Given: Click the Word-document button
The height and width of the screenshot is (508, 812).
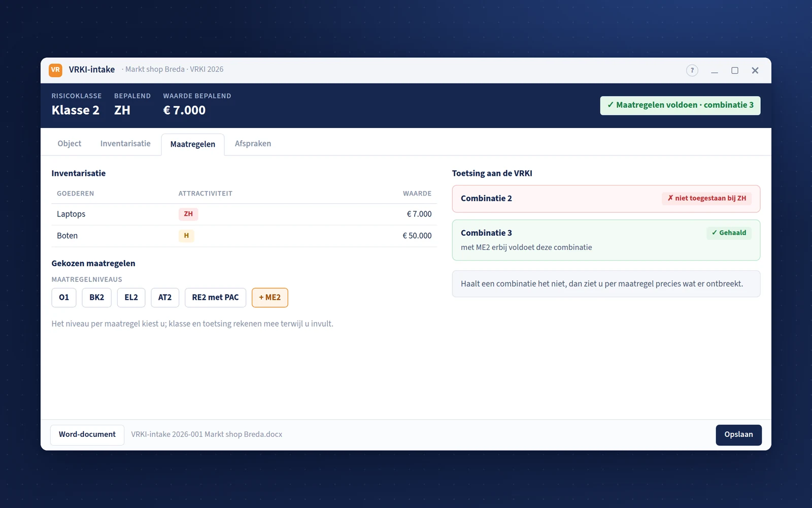Looking at the screenshot, I should pyautogui.click(x=87, y=435).
